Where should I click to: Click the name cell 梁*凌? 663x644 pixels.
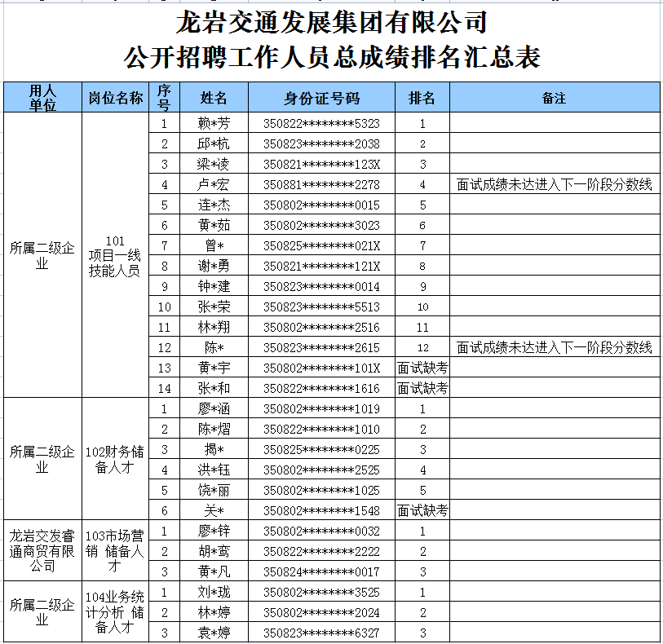point(214,164)
